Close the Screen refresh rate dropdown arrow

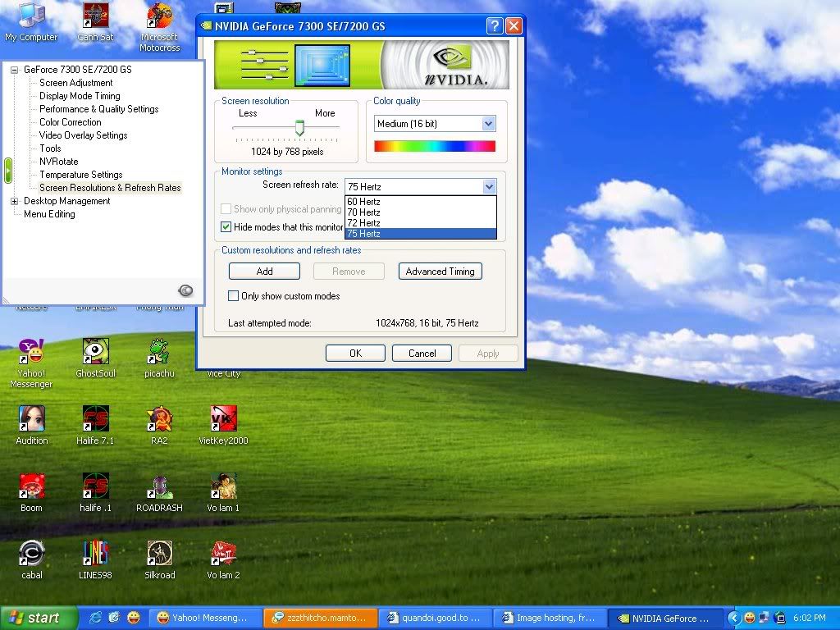(x=489, y=186)
